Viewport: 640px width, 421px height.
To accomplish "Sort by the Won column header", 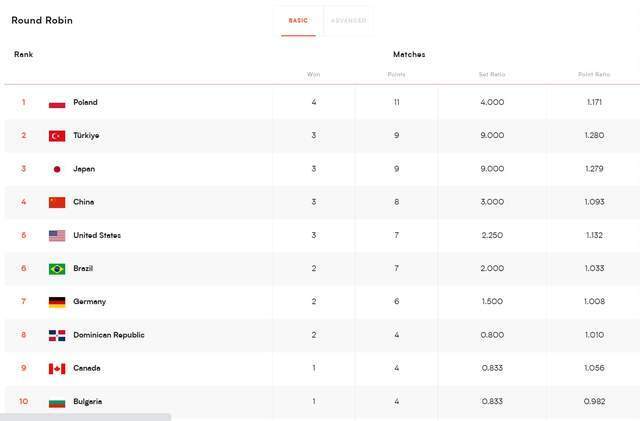I will [313, 74].
